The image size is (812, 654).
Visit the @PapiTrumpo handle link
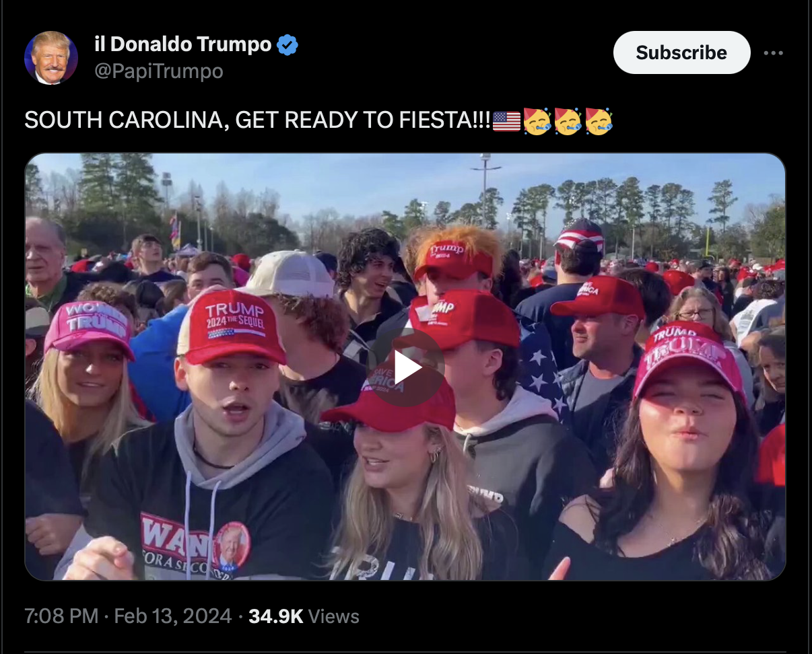[159, 71]
